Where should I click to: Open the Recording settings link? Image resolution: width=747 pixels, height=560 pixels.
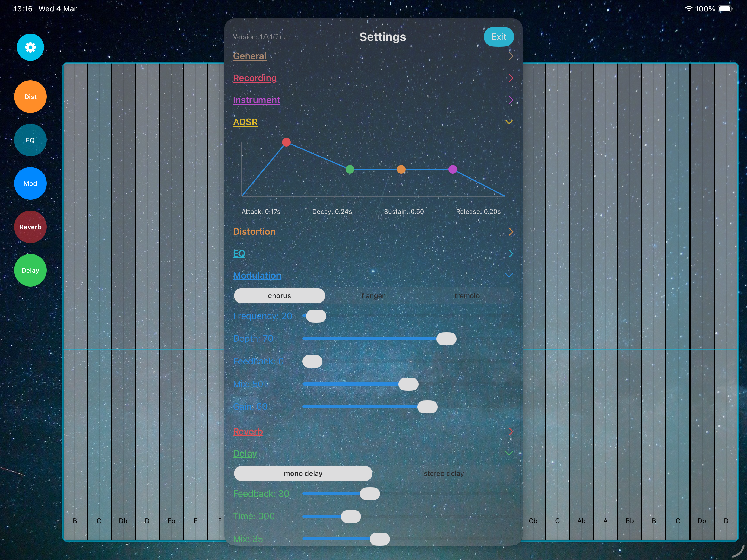click(255, 78)
